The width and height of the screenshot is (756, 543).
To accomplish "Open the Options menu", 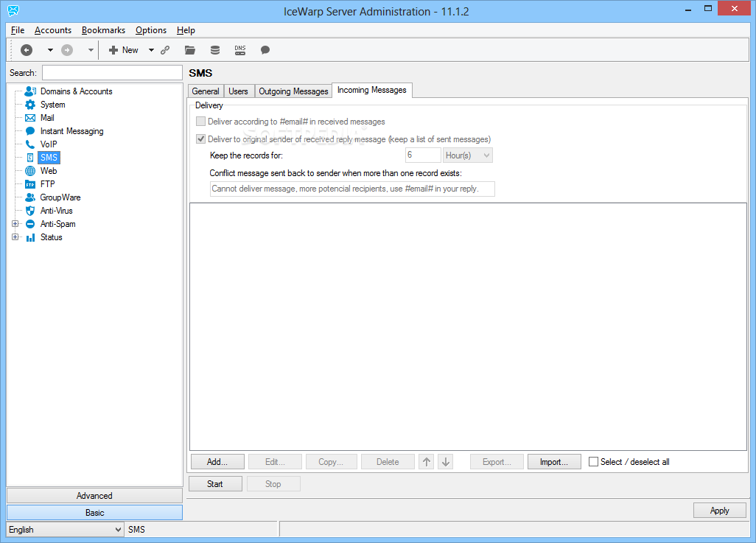I will click(151, 30).
